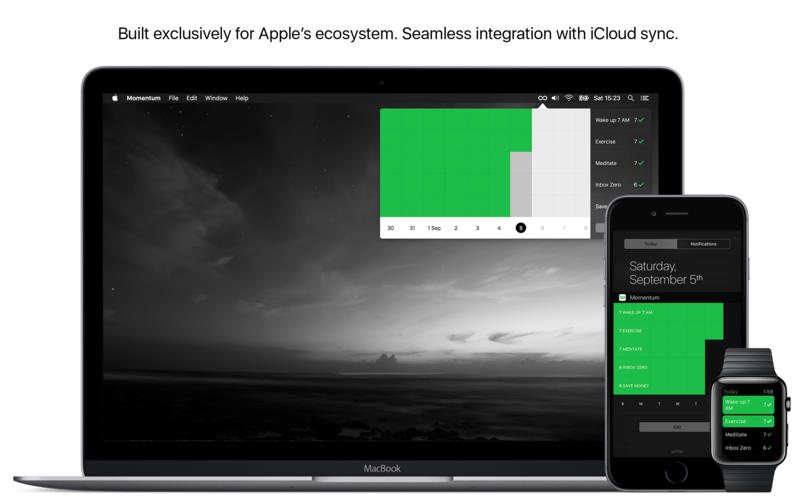This screenshot has height=500, width=800.
Task: Click the Exercise habit label on Mac
Action: [x=606, y=141]
